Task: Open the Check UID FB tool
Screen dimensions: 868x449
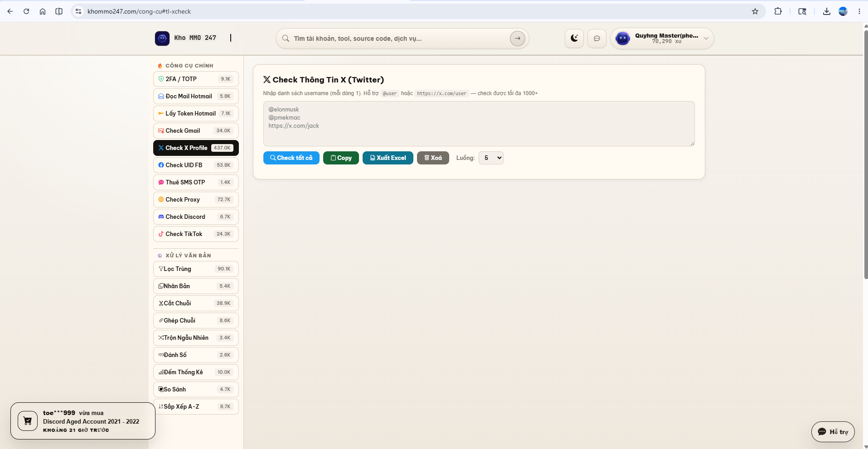Action: pyautogui.click(x=196, y=165)
